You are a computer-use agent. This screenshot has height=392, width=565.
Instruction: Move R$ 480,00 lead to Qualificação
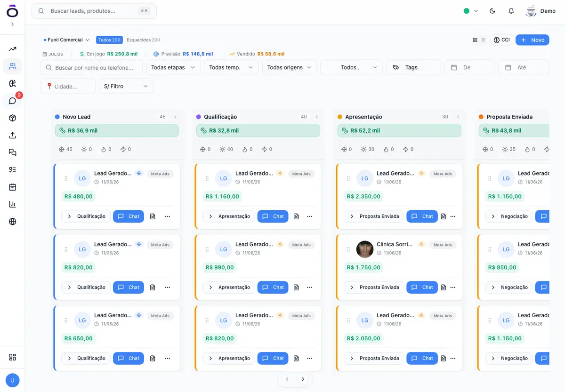86,216
